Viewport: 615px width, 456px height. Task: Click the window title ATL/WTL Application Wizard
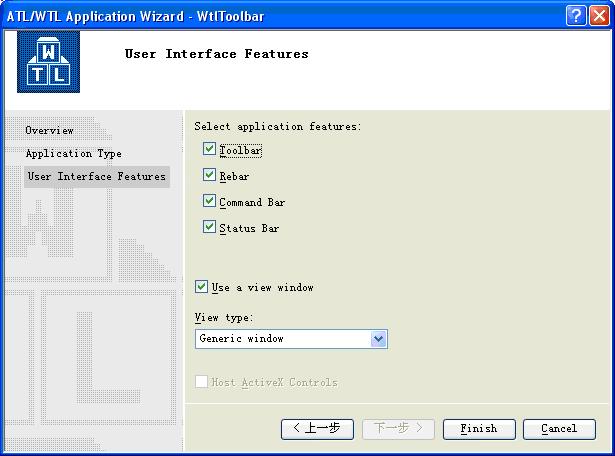(x=135, y=16)
